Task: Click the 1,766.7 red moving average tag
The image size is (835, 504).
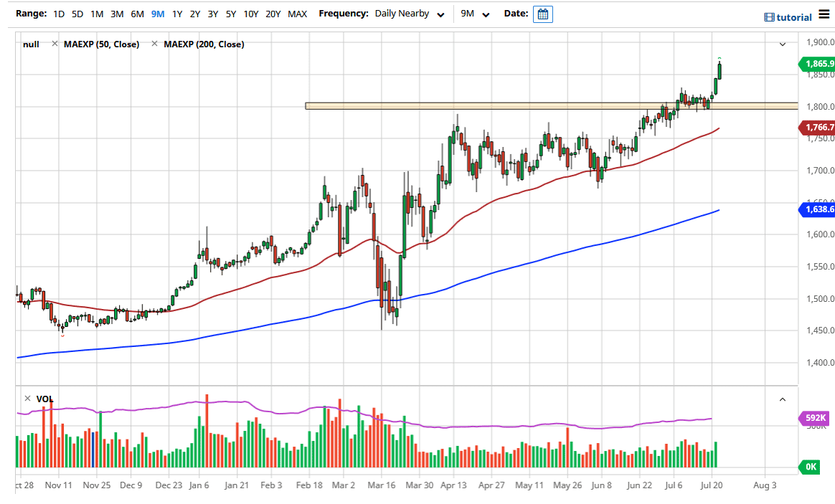Action: pos(819,128)
